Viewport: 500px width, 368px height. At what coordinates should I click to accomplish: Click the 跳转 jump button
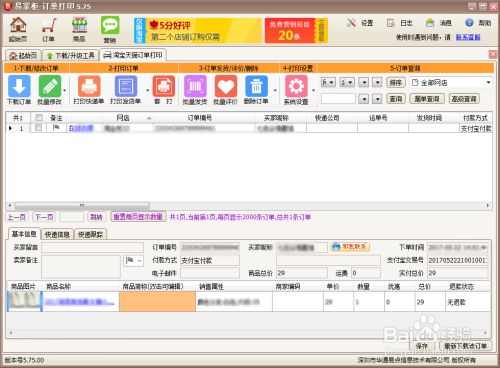click(96, 217)
